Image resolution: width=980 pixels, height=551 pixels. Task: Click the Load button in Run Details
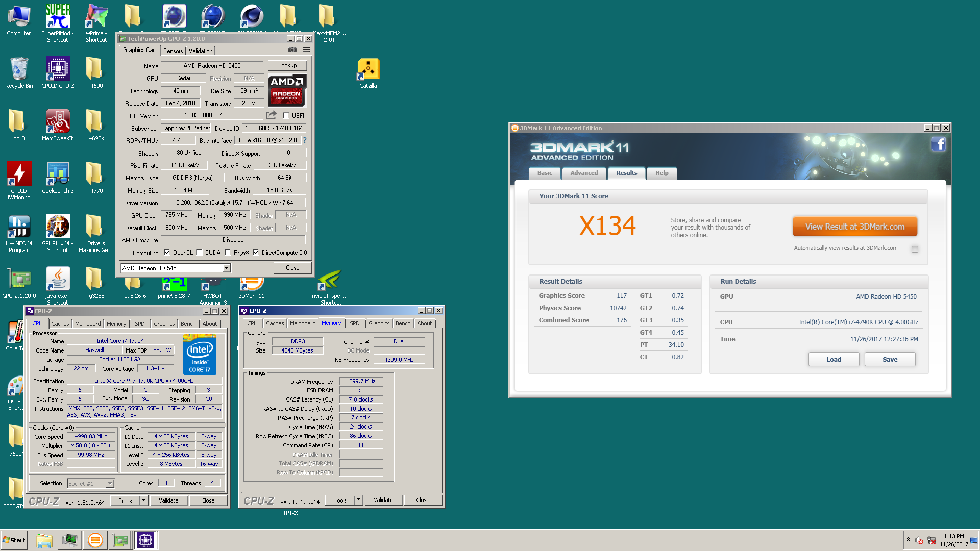click(834, 359)
